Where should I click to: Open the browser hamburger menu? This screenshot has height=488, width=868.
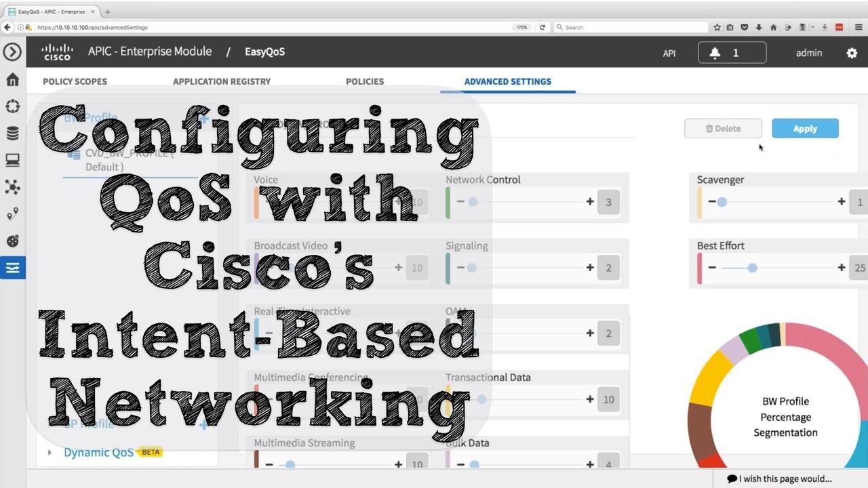859,27
